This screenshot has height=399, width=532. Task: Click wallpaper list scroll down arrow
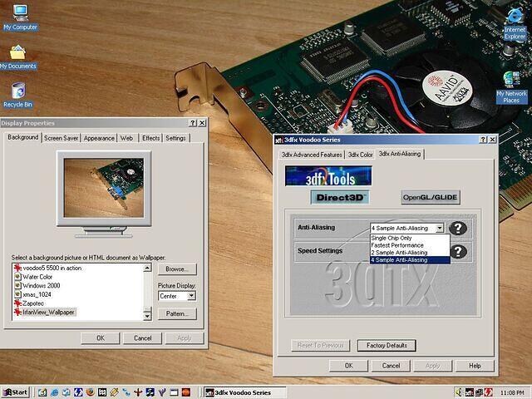(147, 316)
